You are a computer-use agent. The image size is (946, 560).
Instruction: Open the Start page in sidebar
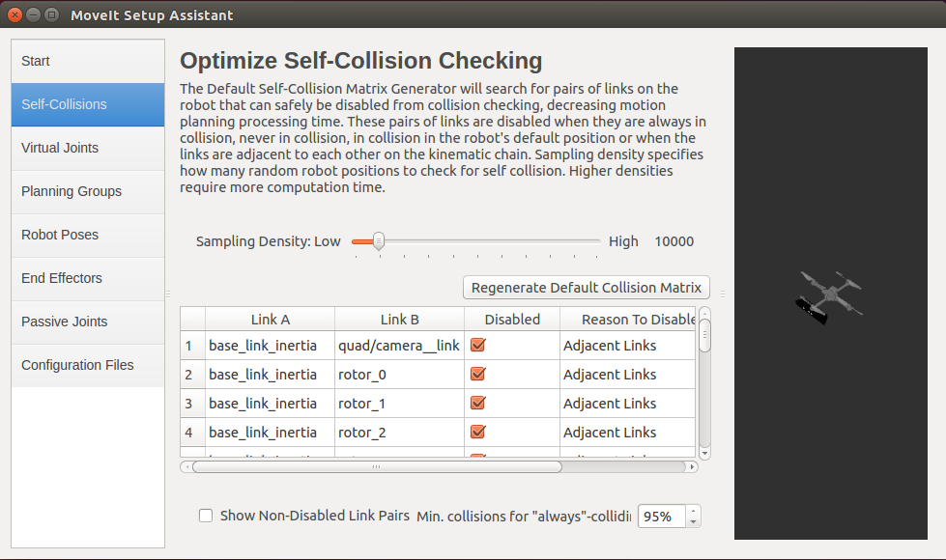pyautogui.click(x=87, y=61)
